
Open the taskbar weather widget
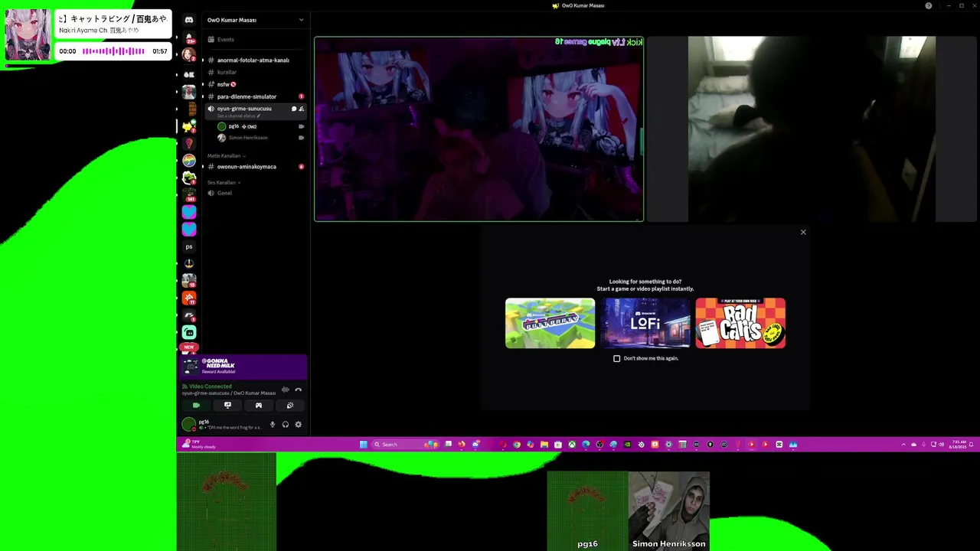(200, 445)
